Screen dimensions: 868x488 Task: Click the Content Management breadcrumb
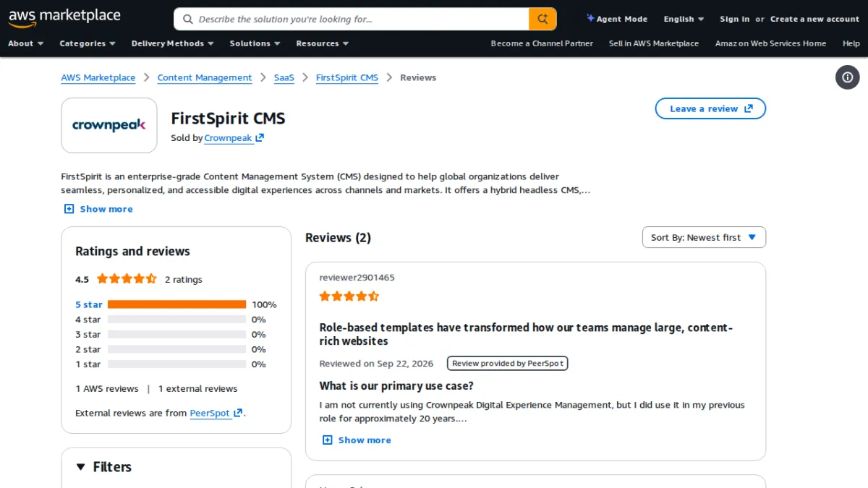[205, 77]
